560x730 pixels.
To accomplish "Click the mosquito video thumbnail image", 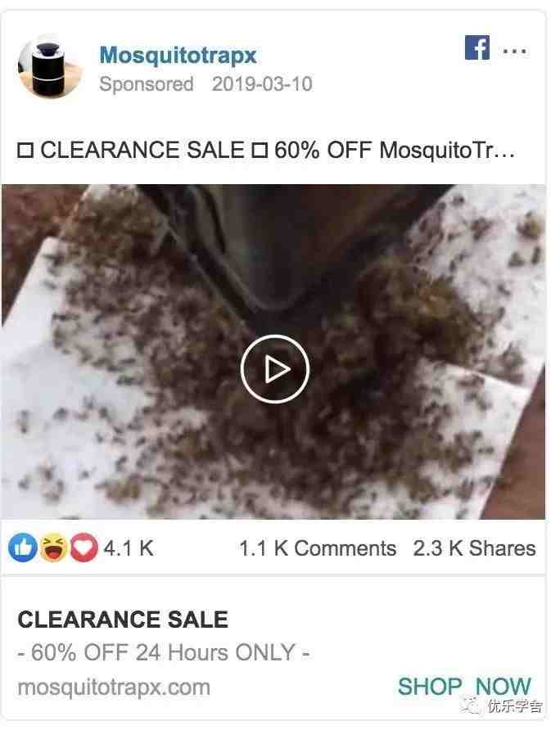I will (x=273, y=352).
